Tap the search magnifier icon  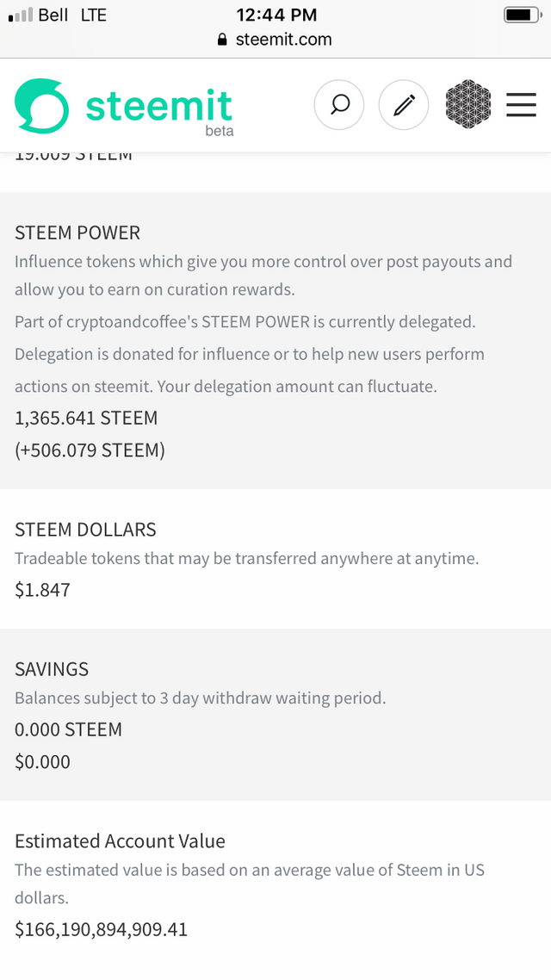click(339, 104)
